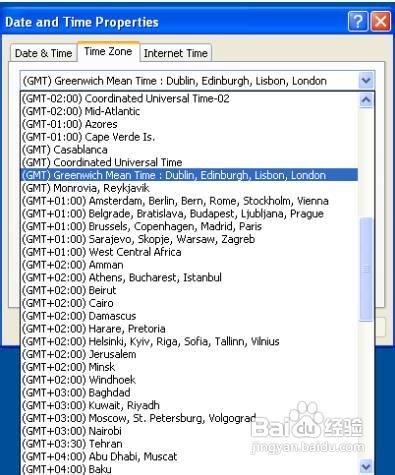Click the time zone list scrollbar thumb
This screenshot has width=395, height=475.
click(x=366, y=269)
